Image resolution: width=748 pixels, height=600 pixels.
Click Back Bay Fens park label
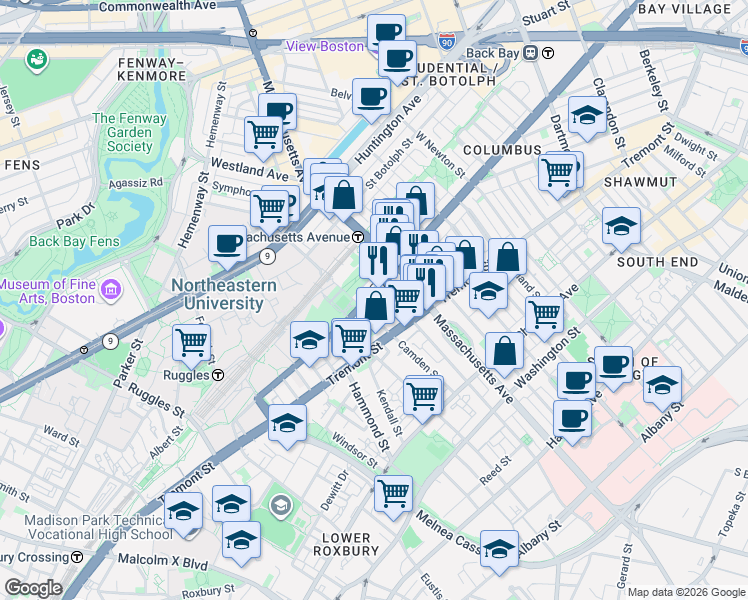(x=74, y=241)
